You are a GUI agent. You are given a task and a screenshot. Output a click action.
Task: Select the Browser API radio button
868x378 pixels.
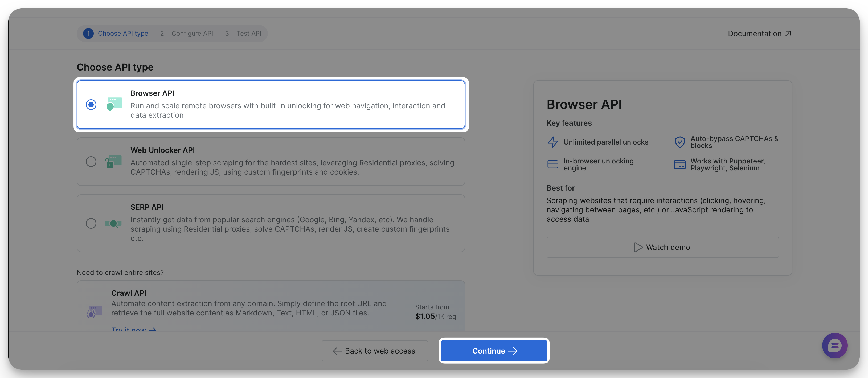coord(91,104)
